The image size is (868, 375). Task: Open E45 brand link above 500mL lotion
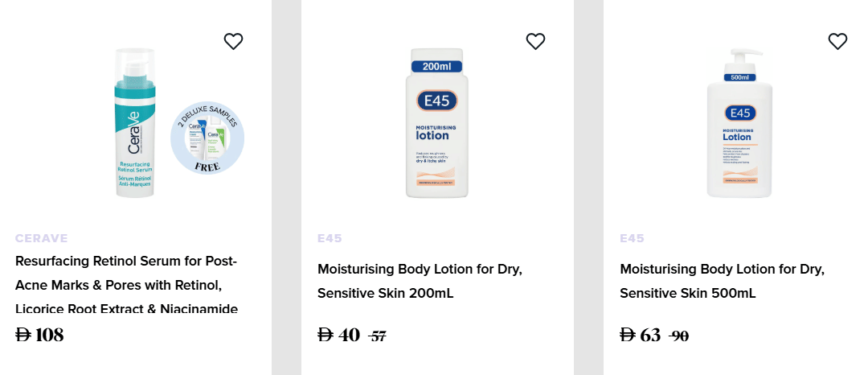(632, 238)
